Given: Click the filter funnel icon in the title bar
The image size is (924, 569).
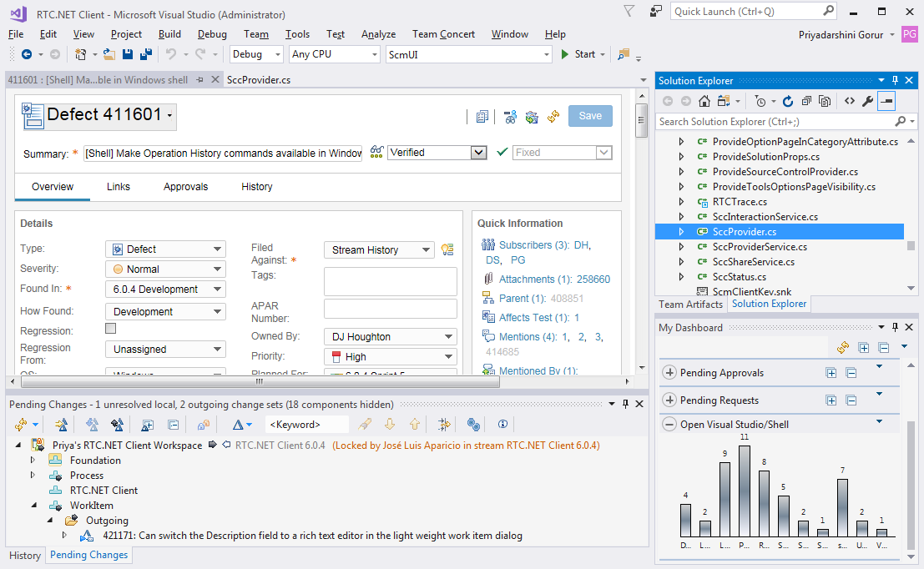Looking at the screenshot, I should 629,11.
